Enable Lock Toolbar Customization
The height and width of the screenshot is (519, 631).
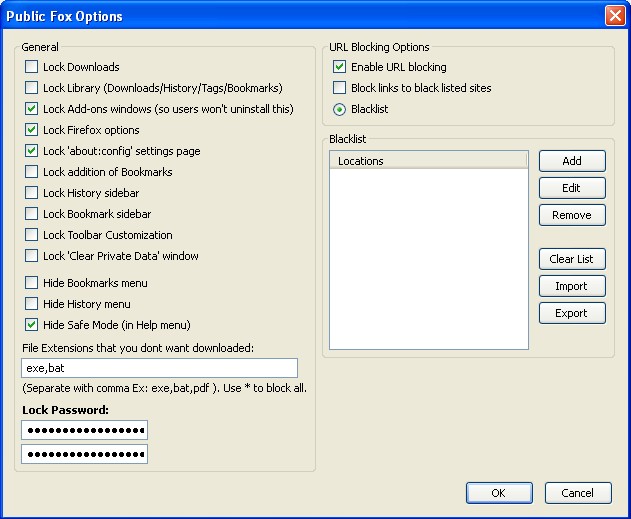[31, 234]
